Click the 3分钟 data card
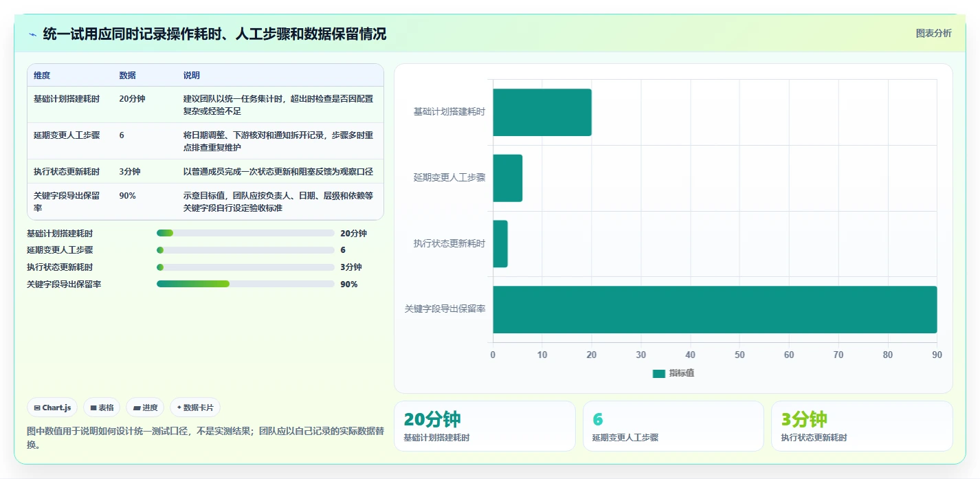This screenshot has height=479, width=980. [862, 426]
